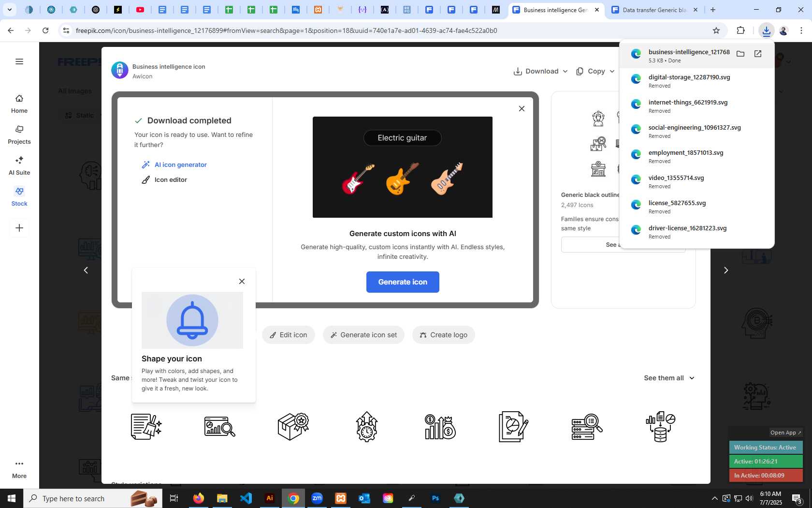Open Chrome three-dot menu
The width and height of the screenshot is (812, 508).
801,30
